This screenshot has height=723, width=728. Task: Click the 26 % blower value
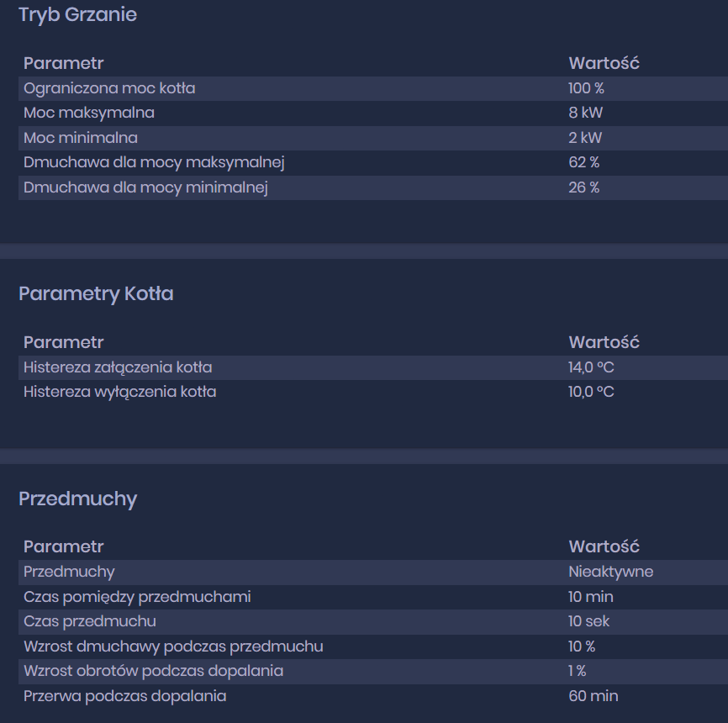pyautogui.click(x=583, y=187)
